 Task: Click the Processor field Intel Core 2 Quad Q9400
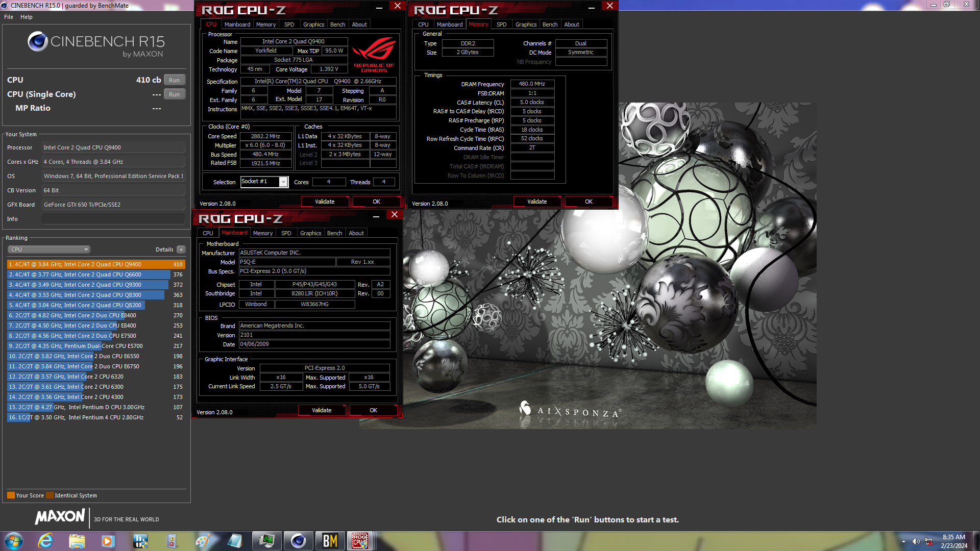tap(113, 147)
